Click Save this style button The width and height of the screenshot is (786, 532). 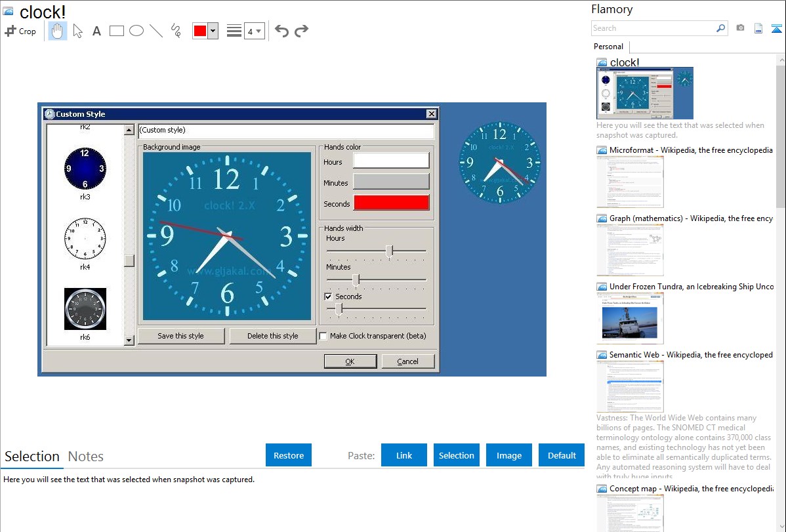tap(181, 336)
